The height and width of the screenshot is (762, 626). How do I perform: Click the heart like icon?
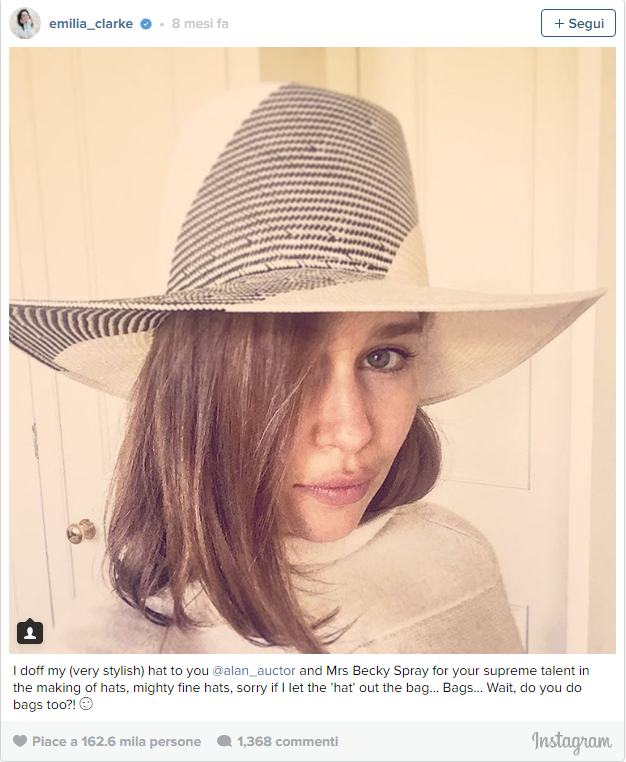[x=20, y=741]
